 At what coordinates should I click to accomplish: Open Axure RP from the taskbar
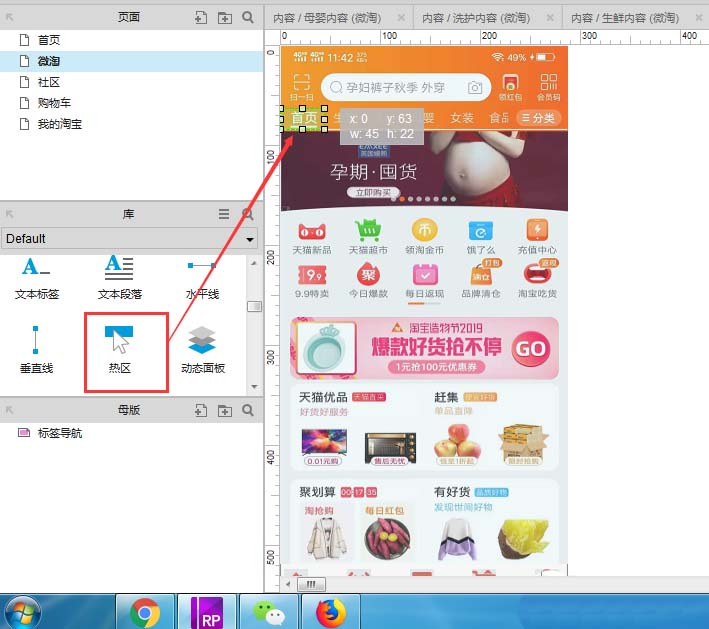pyautogui.click(x=207, y=613)
